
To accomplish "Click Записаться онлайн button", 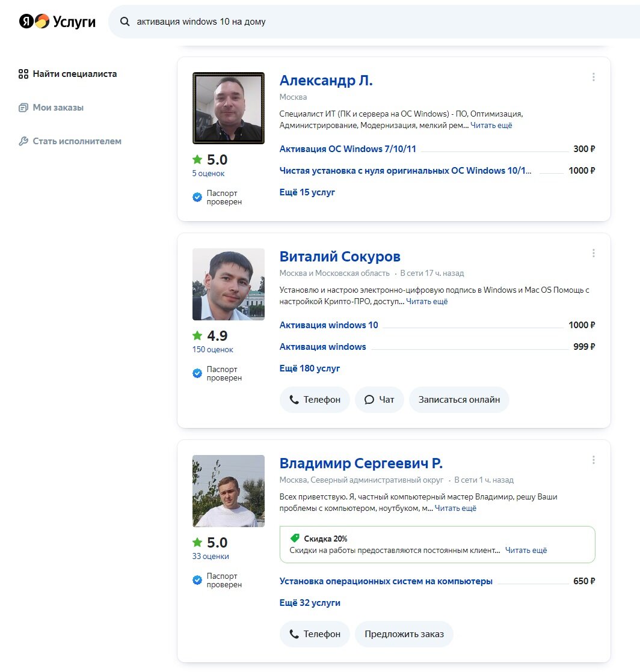I will click(459, 400).
